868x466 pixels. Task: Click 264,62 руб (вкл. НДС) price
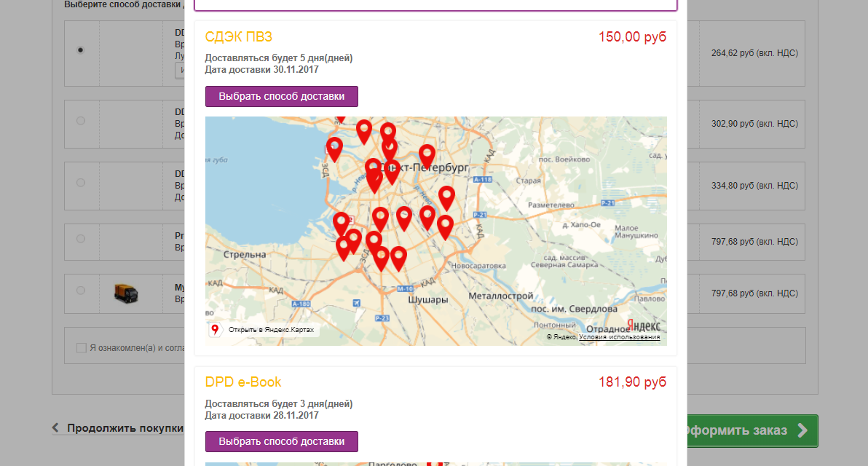(754, 53)
